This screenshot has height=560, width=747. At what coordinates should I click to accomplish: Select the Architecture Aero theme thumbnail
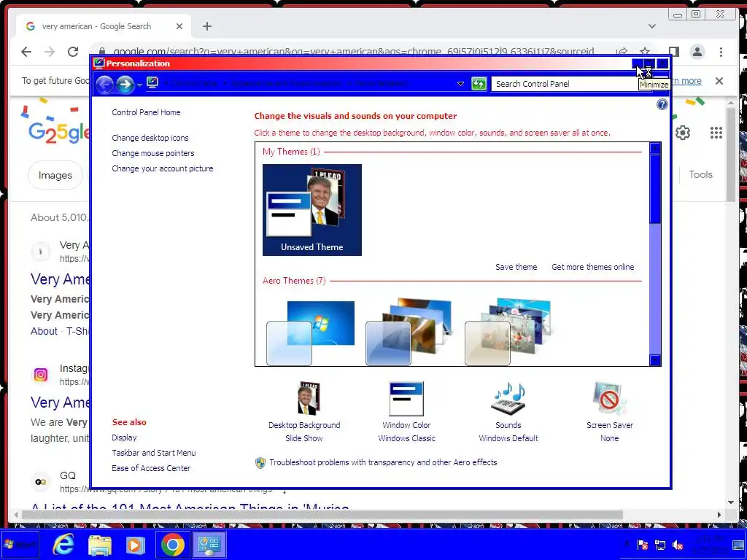[x=409, y=332]
